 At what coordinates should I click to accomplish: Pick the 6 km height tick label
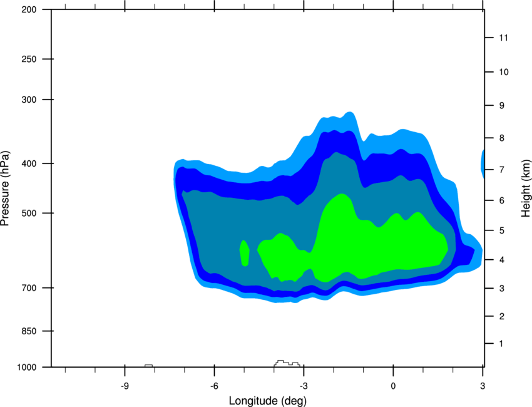pos(502,200)
